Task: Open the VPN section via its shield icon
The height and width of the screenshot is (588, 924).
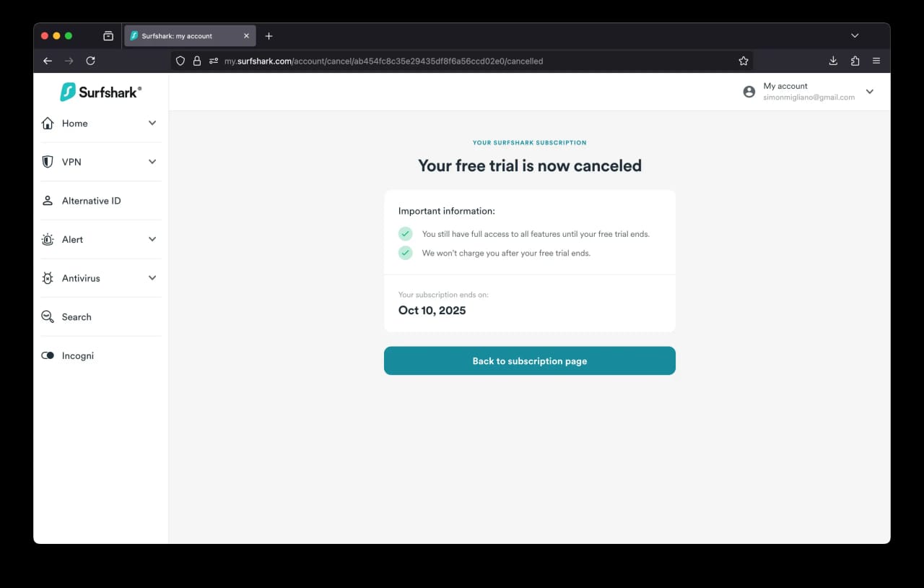Action: 48,162
